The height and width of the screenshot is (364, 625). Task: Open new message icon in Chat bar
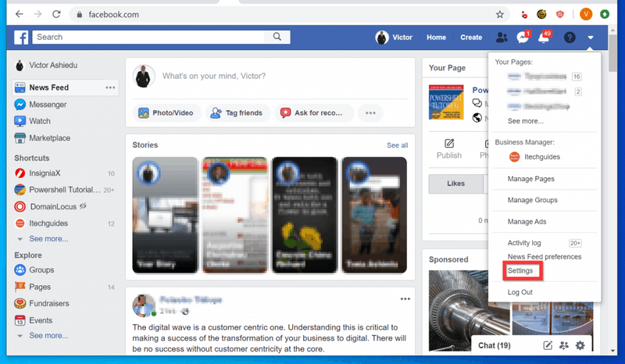click(x=548, y=345)
